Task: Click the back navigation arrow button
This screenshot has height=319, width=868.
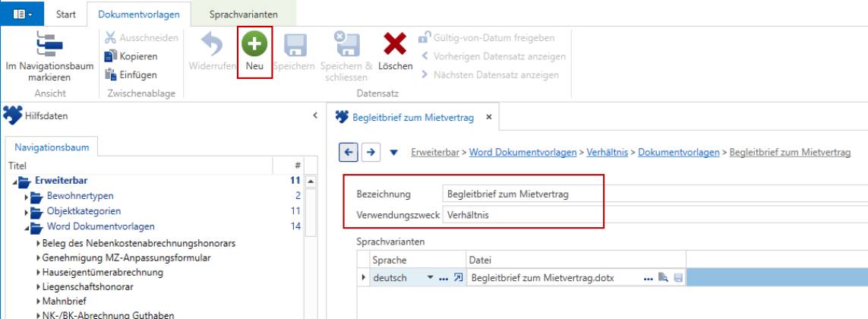Action: 348,153
